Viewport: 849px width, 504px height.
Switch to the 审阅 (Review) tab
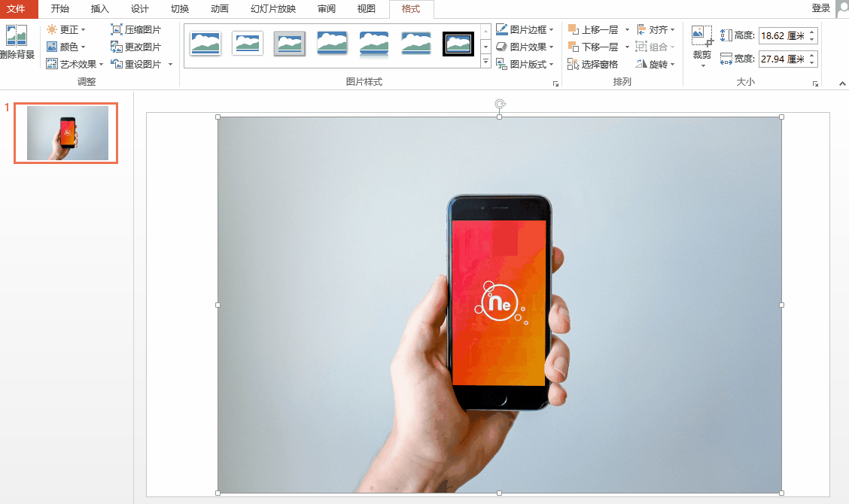[x=327, y=9]
